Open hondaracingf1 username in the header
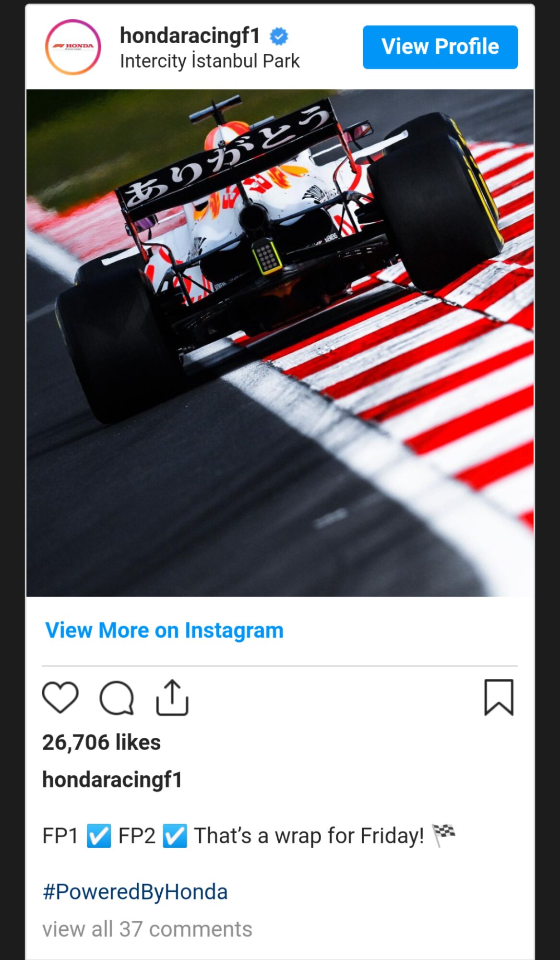Screen dimensions: 560x960 pos(190,36)
